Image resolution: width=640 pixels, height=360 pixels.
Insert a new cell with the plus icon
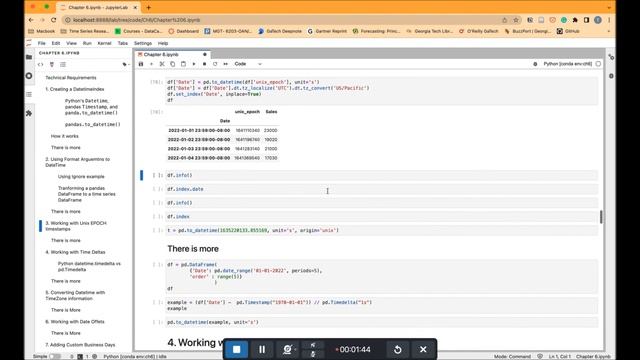[151, 64]
